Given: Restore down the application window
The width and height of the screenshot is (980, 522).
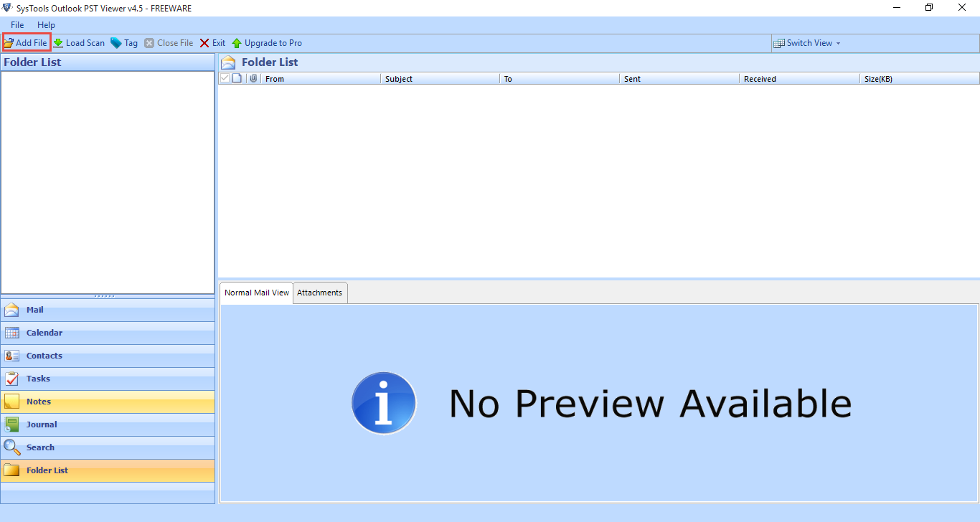Looking at the screenshot, I should 929,8.
